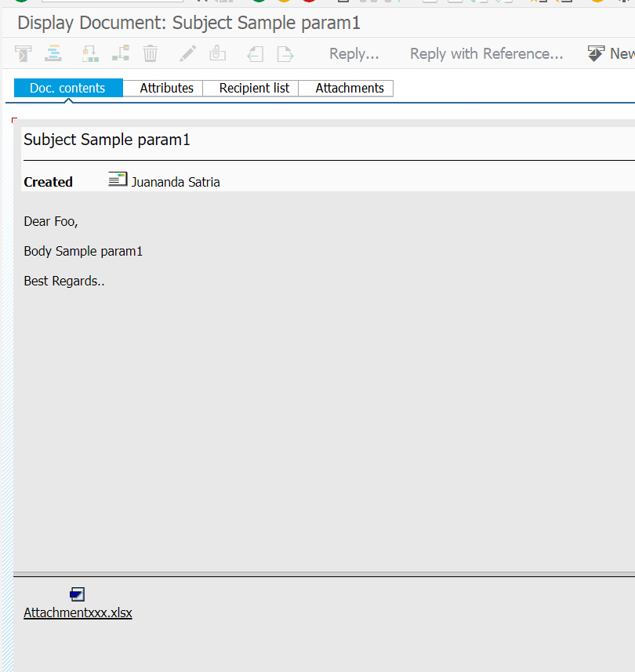635x672 pixels.
Task: Click the next document arrow icon
Action: (285, 54)
